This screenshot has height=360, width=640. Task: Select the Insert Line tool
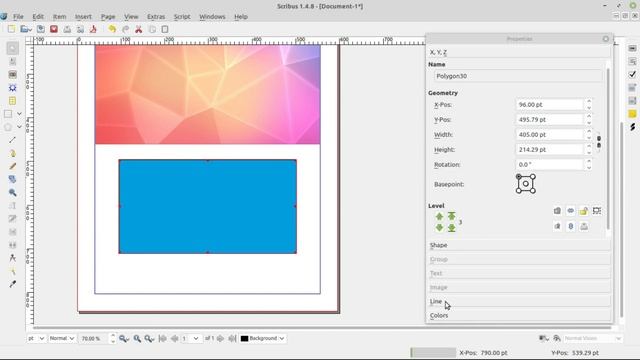click(13, 140)
